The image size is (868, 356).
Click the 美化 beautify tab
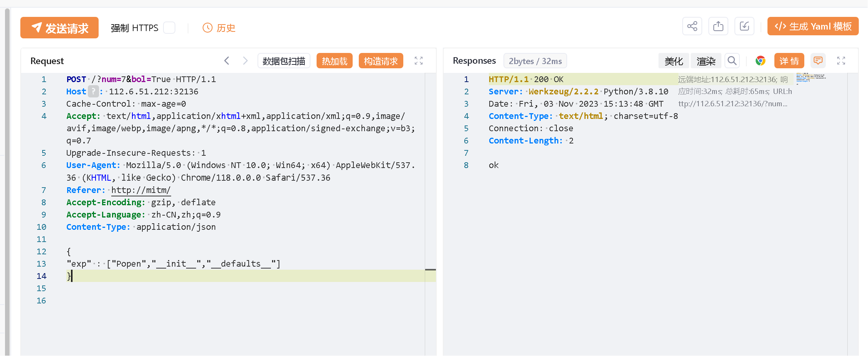tap(673, 61)
